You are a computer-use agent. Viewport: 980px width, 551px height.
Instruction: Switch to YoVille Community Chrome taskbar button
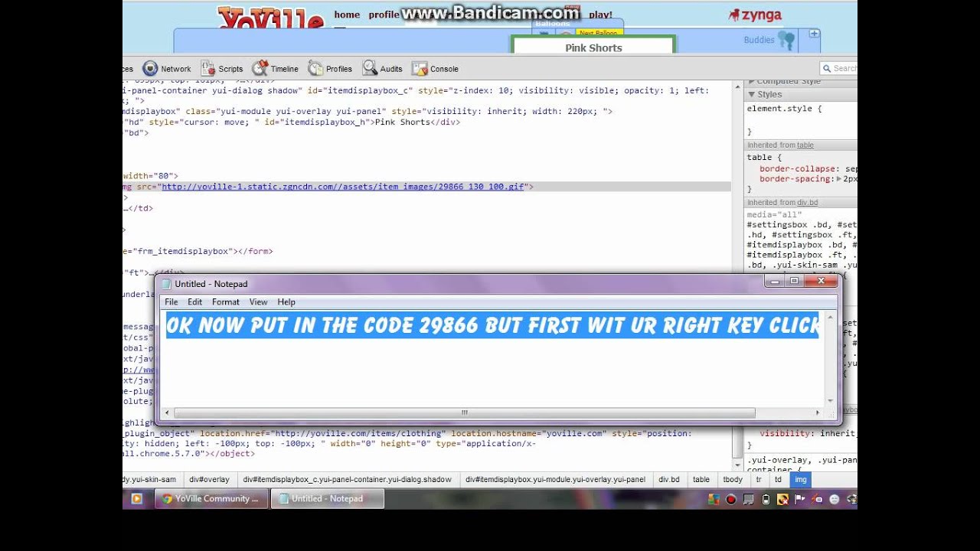tap(211, 499)
